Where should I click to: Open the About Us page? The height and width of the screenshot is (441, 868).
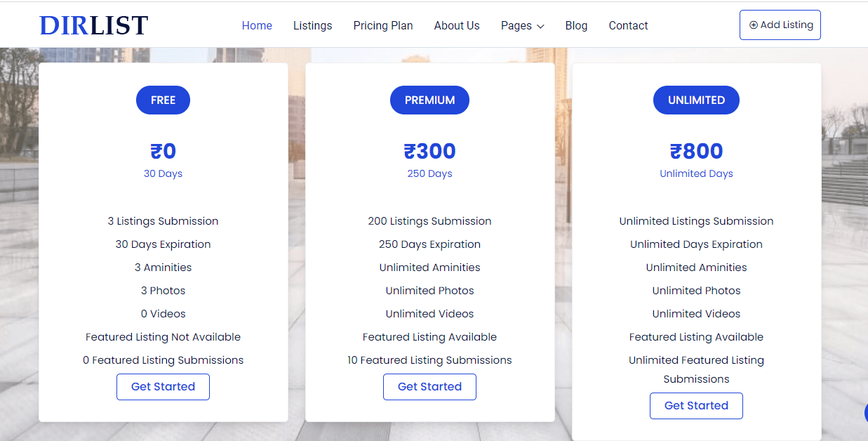pyautogui.click(x=457, y=25)
